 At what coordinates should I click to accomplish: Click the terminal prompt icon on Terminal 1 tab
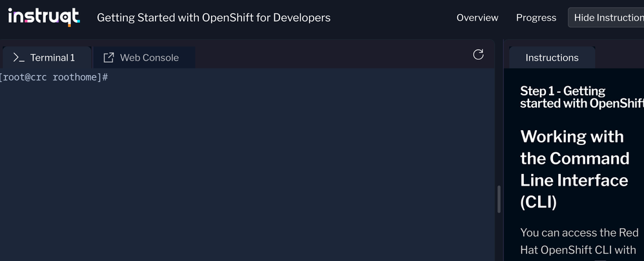point(19,58)
